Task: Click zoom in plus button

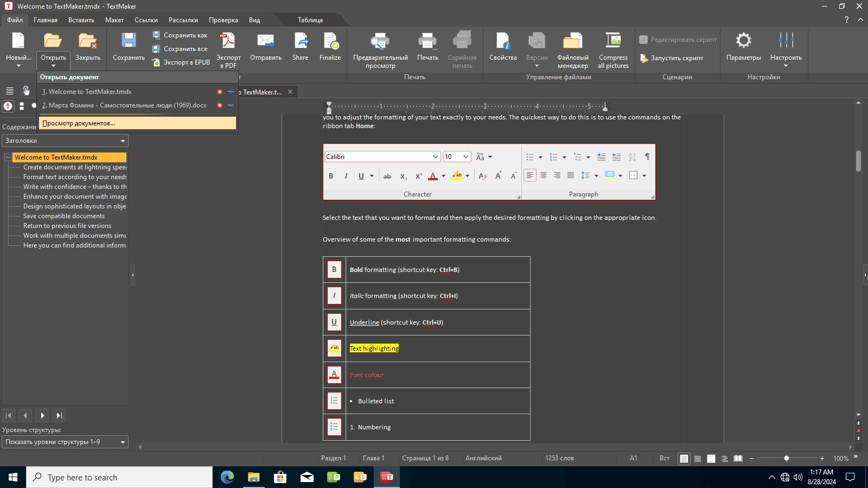Action: click(822, 459)
